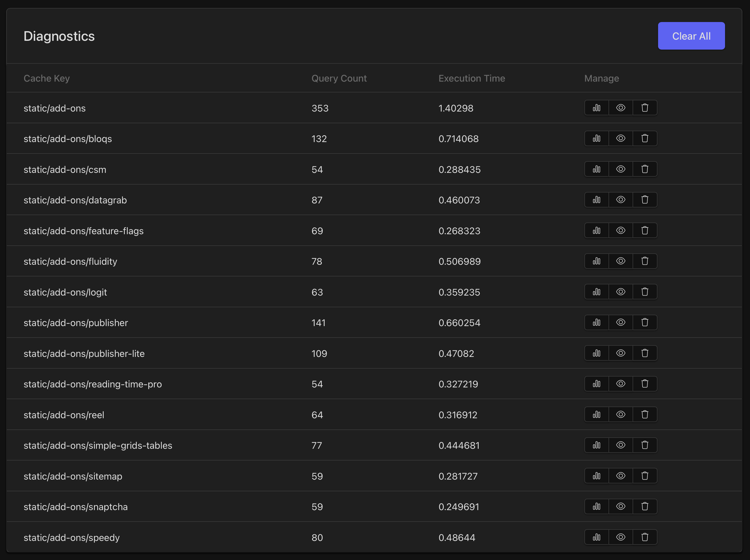
Task: Open stats chart for static/add-ons/publisher
Action: [596, 322]
